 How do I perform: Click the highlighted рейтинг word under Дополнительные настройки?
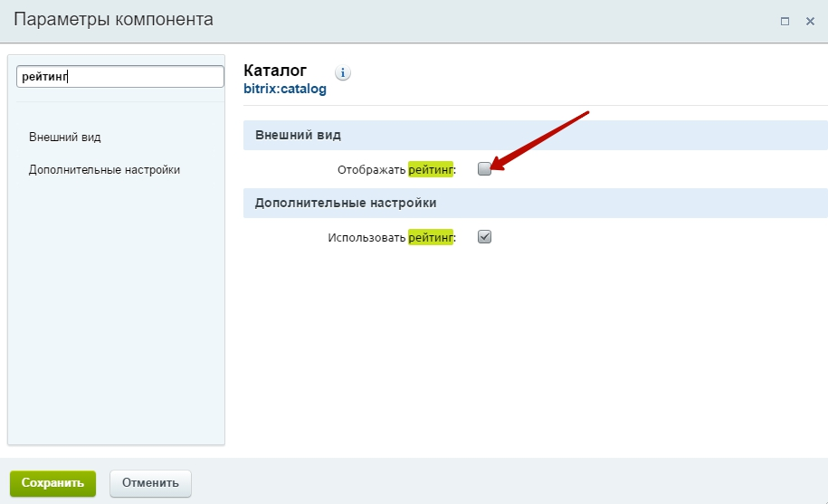pos(430,238)
